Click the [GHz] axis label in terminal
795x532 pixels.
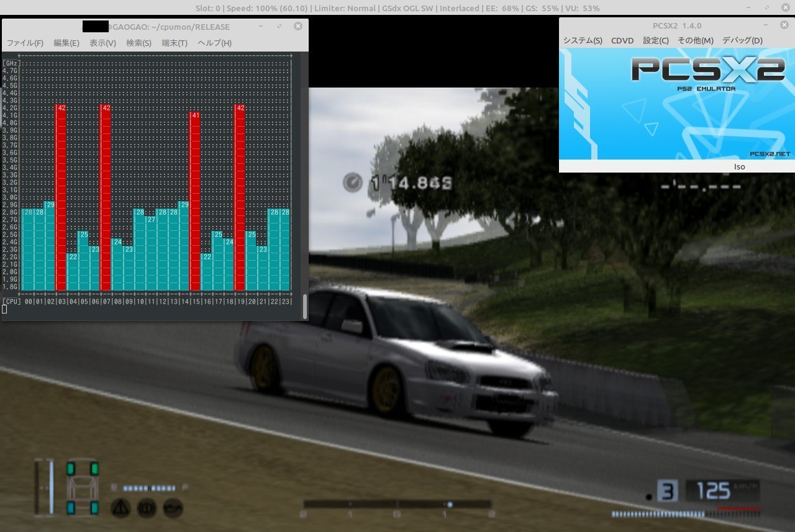pos(11,63)
